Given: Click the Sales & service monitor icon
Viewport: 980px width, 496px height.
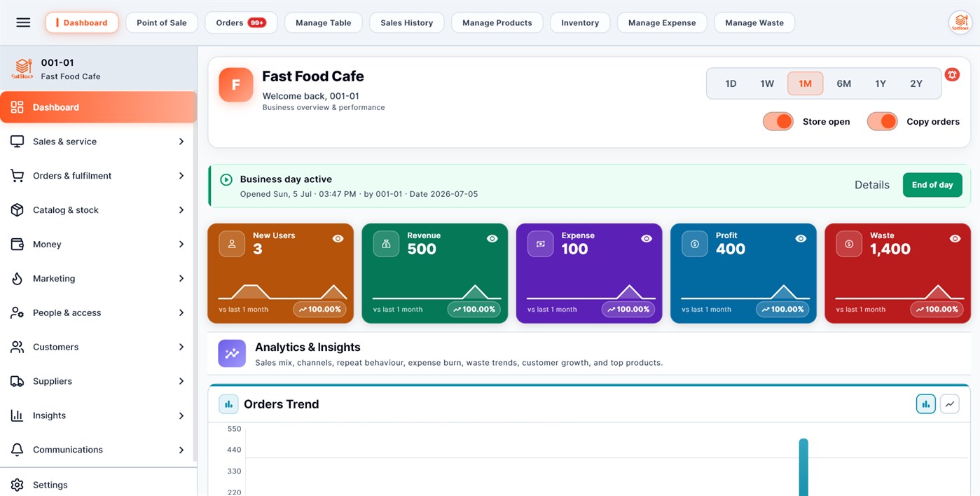Looking at the screenshot, I should [18, 142].
